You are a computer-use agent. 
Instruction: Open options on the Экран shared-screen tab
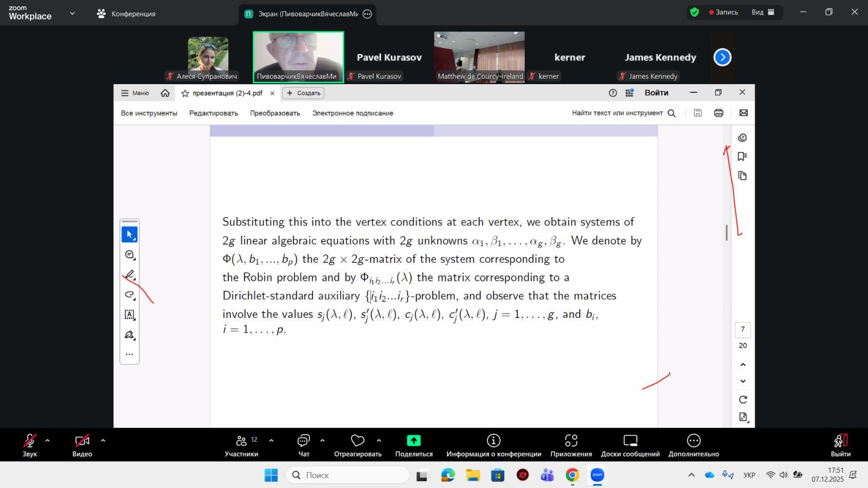(367, 14)
